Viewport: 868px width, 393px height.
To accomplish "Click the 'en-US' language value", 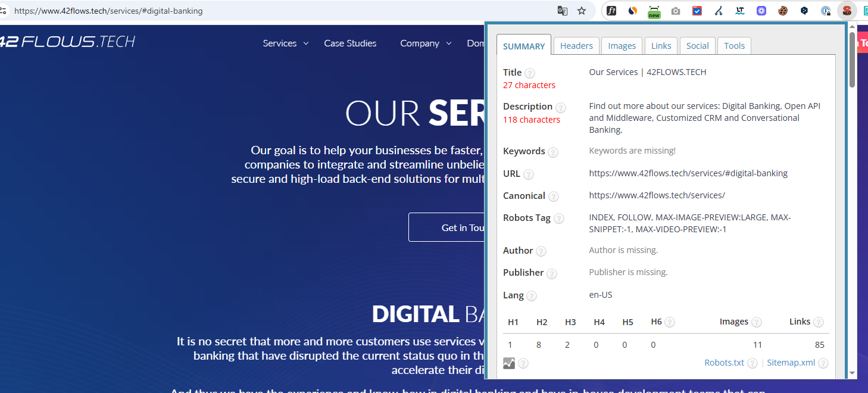I will [601, 295].
